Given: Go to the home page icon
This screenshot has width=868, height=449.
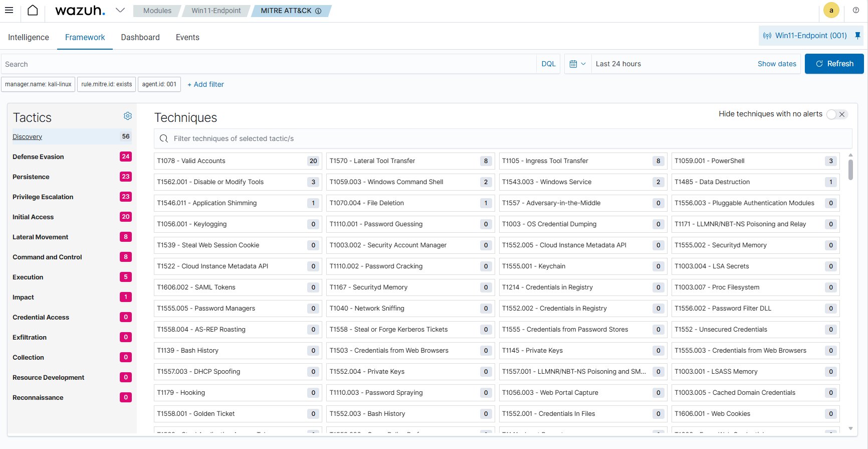Looking at the screenshot, I should (33, 10).
